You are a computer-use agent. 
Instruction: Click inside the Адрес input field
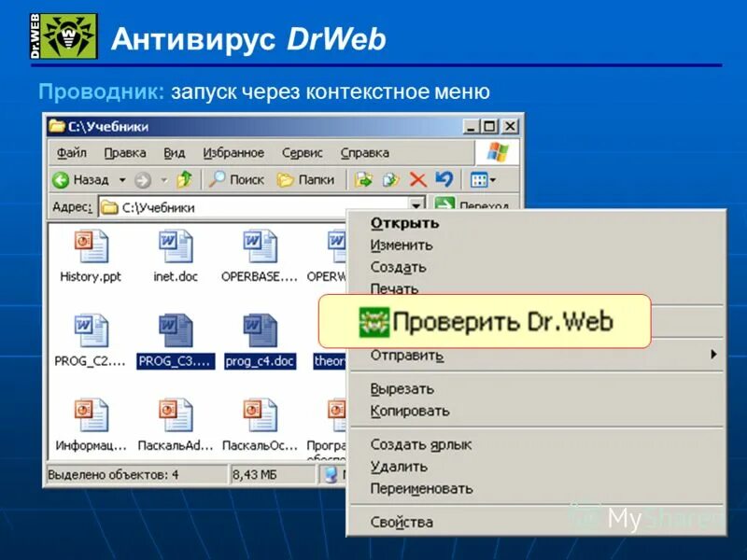click(233, 203)
